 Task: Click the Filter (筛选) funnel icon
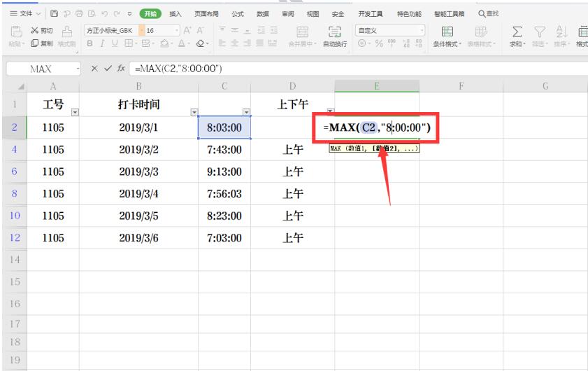(539, 32)
